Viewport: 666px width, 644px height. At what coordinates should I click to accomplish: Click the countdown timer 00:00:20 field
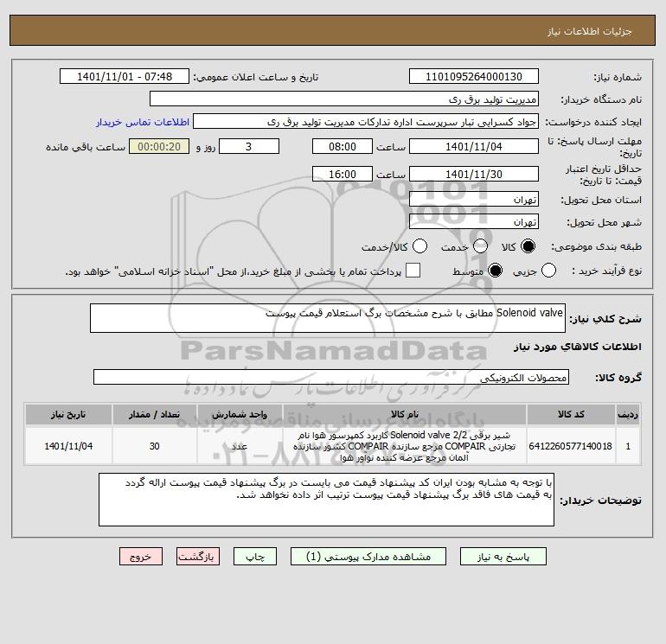pyautogui.click(x=159, y=146)
